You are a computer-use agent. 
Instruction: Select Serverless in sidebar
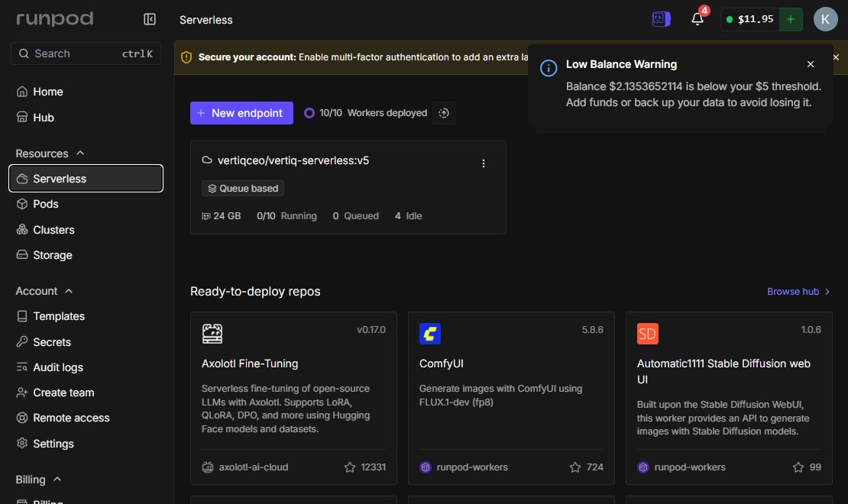pyautogui.click(x=86, y=179)
